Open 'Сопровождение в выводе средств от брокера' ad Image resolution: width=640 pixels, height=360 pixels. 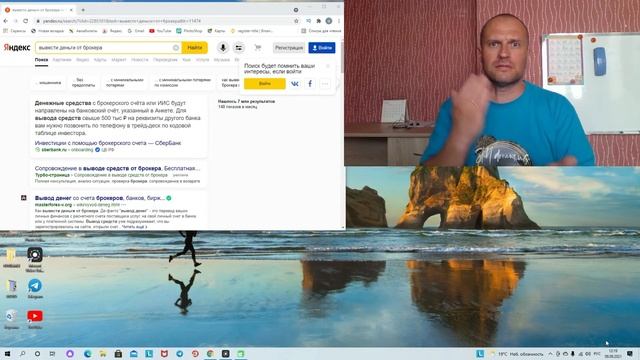(x=117, y=168)
